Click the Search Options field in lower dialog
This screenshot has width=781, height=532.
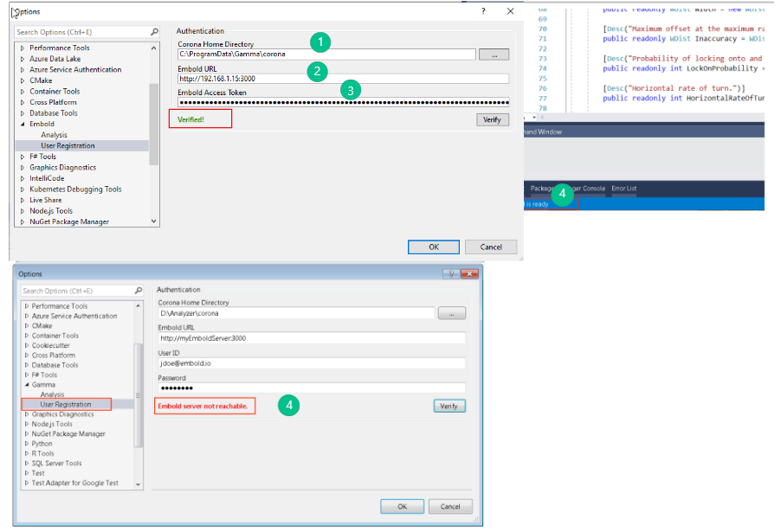click(x=78, y=291)
